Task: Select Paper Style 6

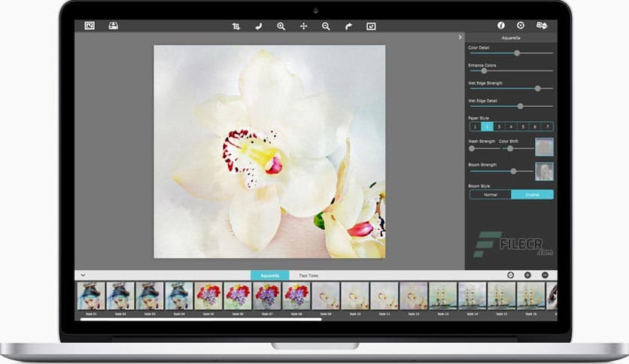Action: click(x=535, y=126)
